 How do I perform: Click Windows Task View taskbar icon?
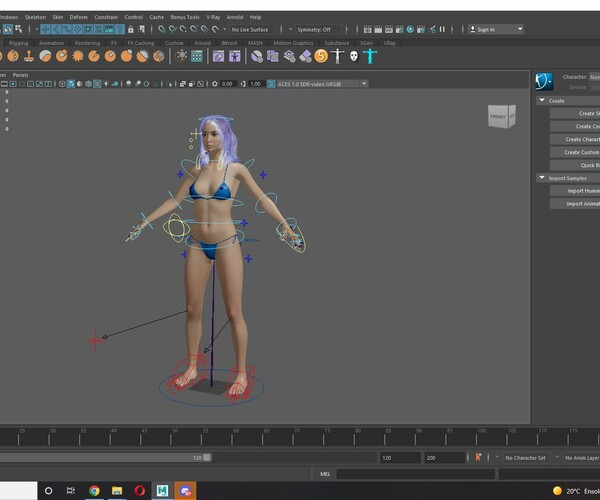[71, 490]
